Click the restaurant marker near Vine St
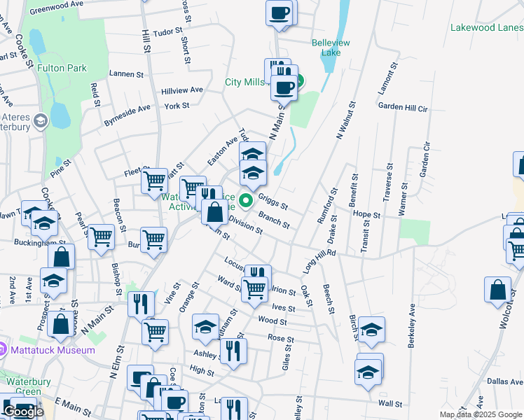Viewport: 524px width, 420px height. click(141, 304)
